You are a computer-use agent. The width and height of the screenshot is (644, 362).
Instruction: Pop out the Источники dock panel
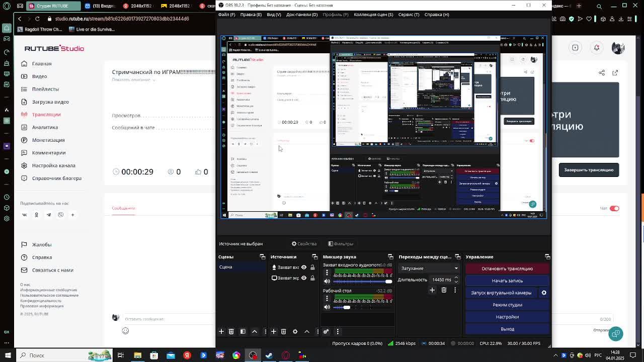(314, 257)
